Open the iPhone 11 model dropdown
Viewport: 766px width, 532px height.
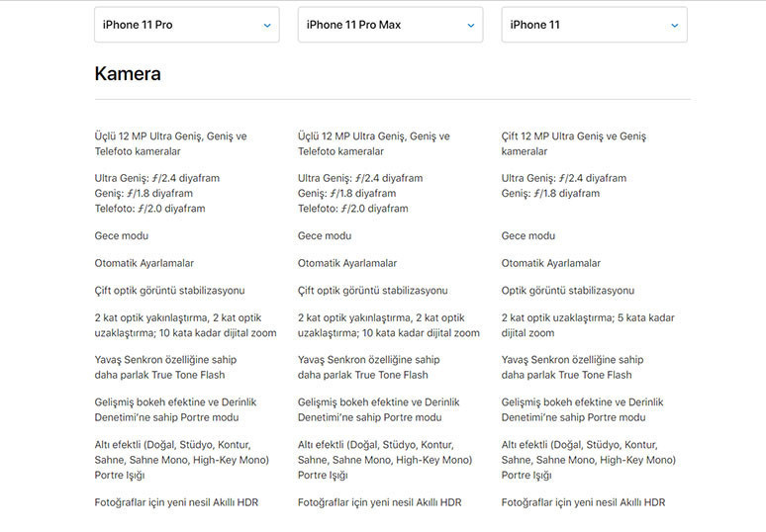click(594, 25)
